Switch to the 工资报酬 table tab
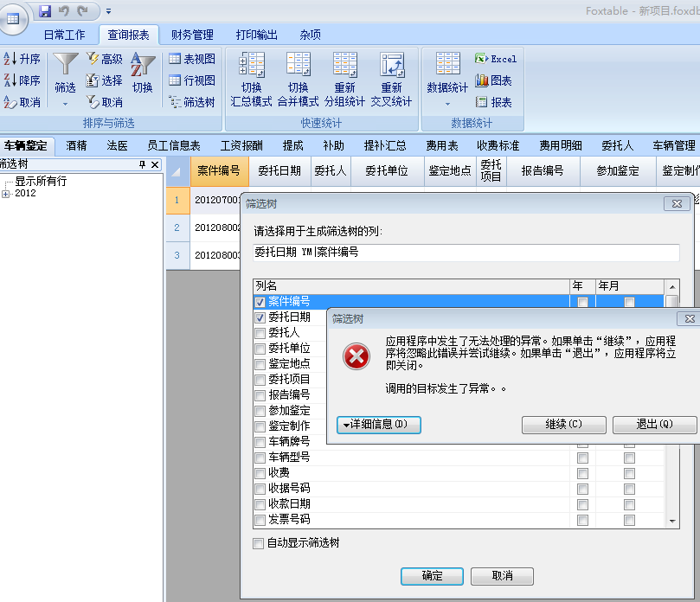Screen dimensions: 700x602 [241, 145]
